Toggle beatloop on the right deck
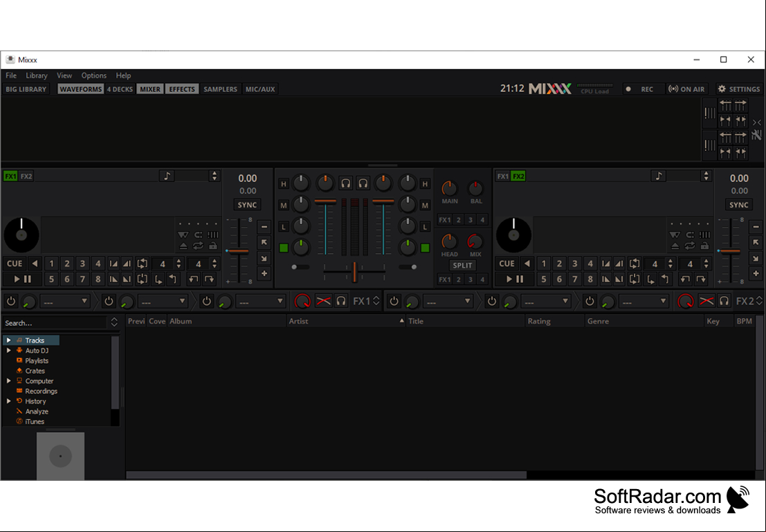 coord(635,264)
